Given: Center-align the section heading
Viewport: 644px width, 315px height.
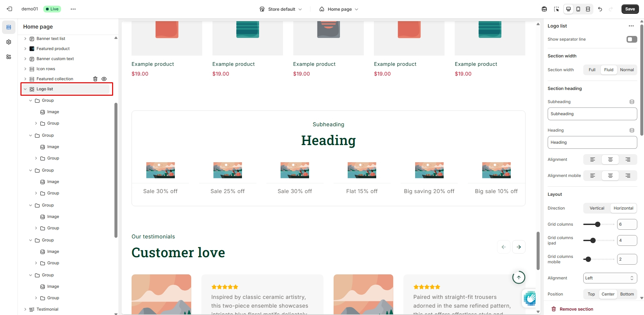Looking at the screenshot, I should point(610,160).
